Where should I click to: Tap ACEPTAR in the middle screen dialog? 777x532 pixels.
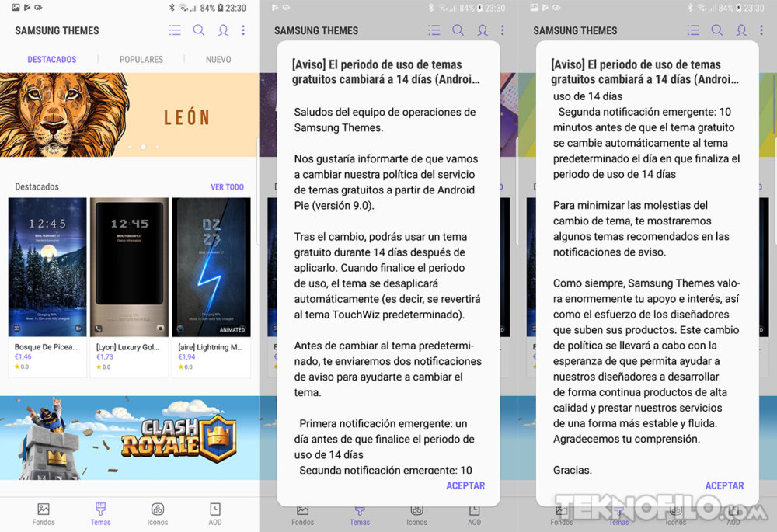[465, 485]
